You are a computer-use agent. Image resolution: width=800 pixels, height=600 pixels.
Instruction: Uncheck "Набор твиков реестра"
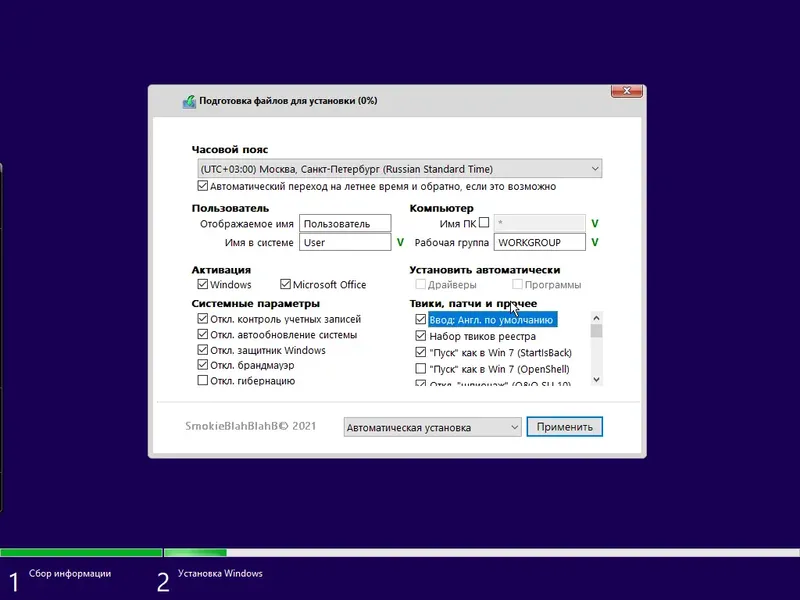[x=422, y=335]
